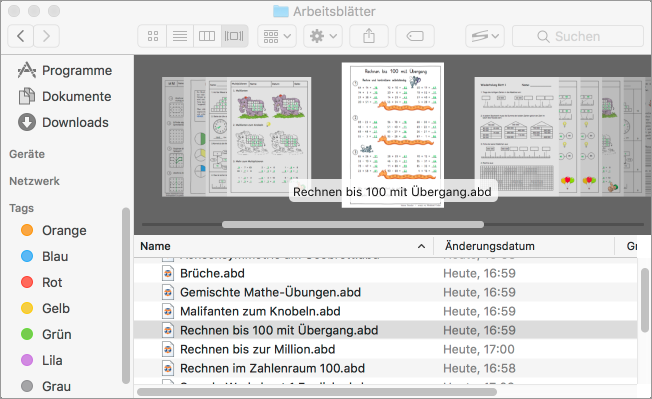This screenshot has height=399, width=652.
Task: Click the Heute, 17:00 modification date
Action: (479, 349)
